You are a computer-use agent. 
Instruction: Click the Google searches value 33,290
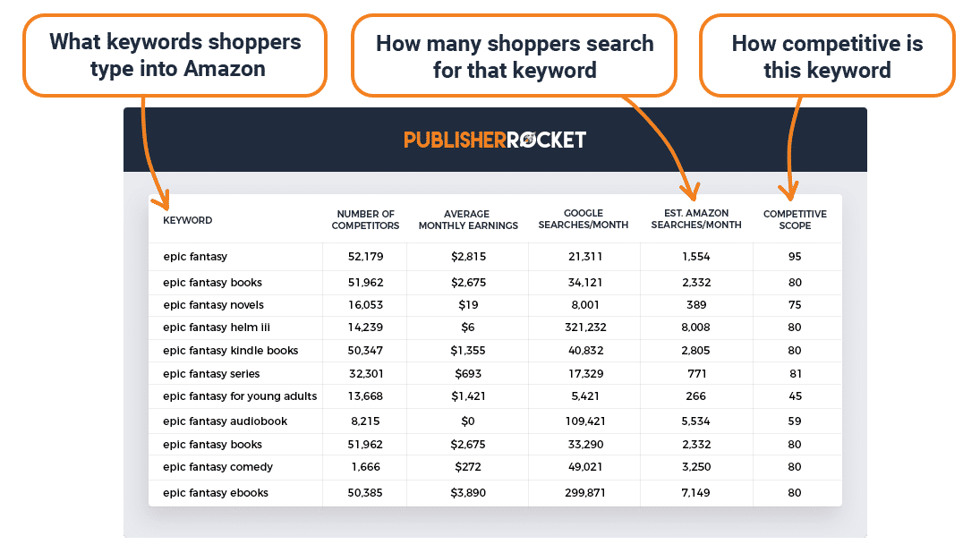point(585,444)
